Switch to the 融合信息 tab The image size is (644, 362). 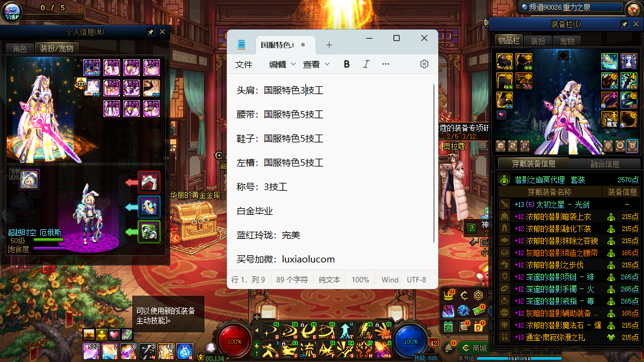(604, 164)
